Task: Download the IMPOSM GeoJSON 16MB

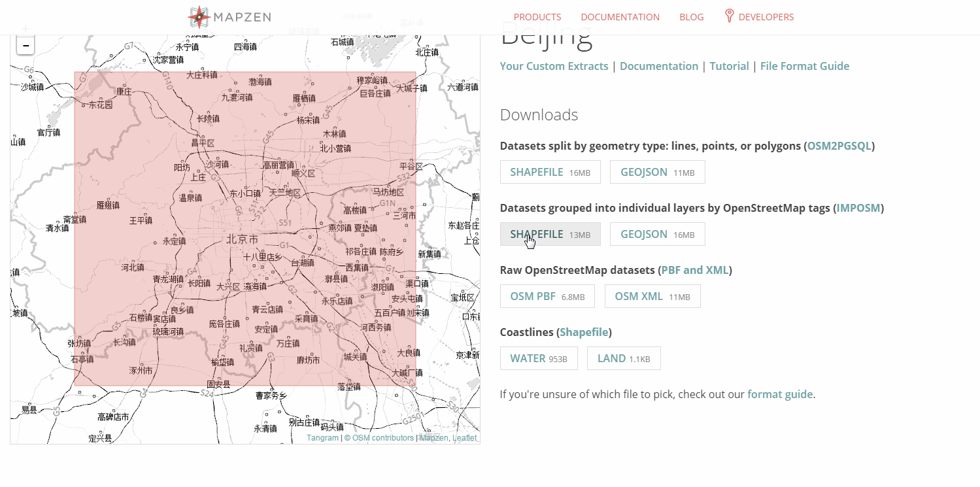Action: coord(658,234)
